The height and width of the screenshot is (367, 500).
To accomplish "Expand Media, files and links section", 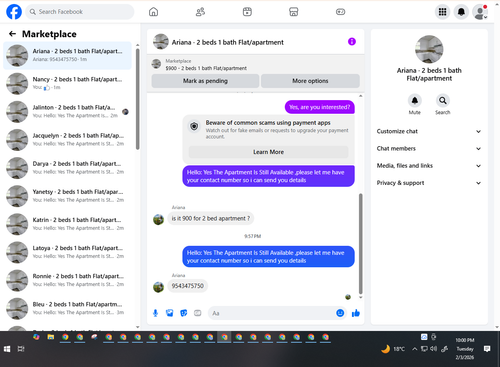I will point(429,166).
